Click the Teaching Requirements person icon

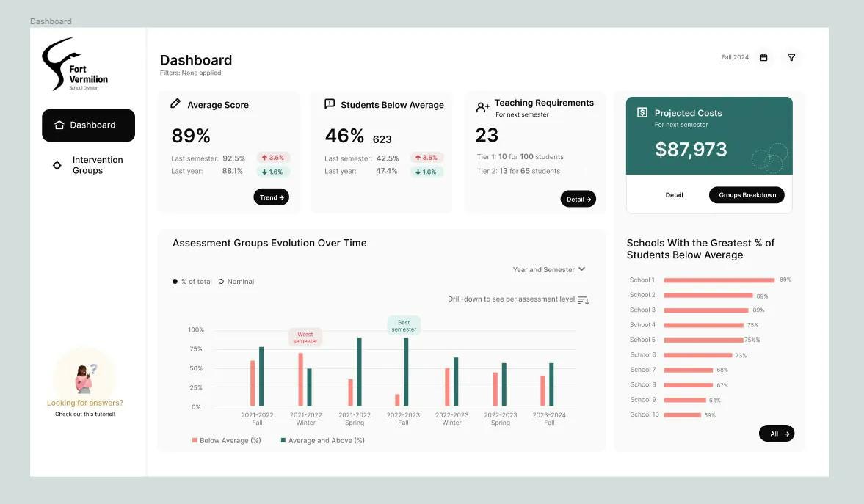coord(482,106)
